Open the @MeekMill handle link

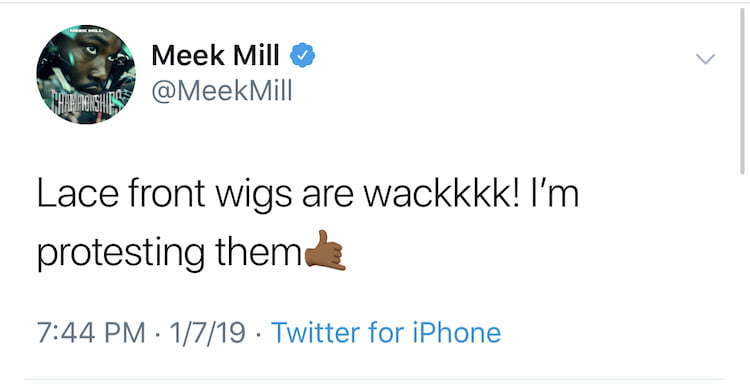pyautogui.click(x=221, y=91)
